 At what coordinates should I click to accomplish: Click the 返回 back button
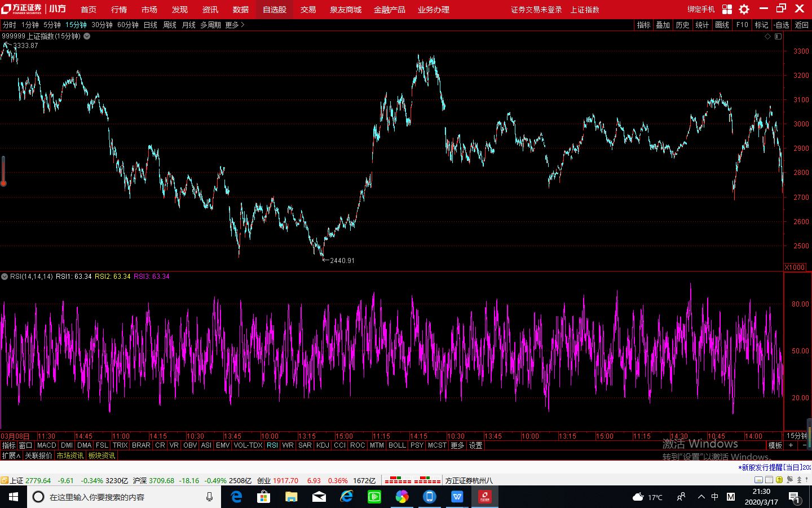(801, 25)
